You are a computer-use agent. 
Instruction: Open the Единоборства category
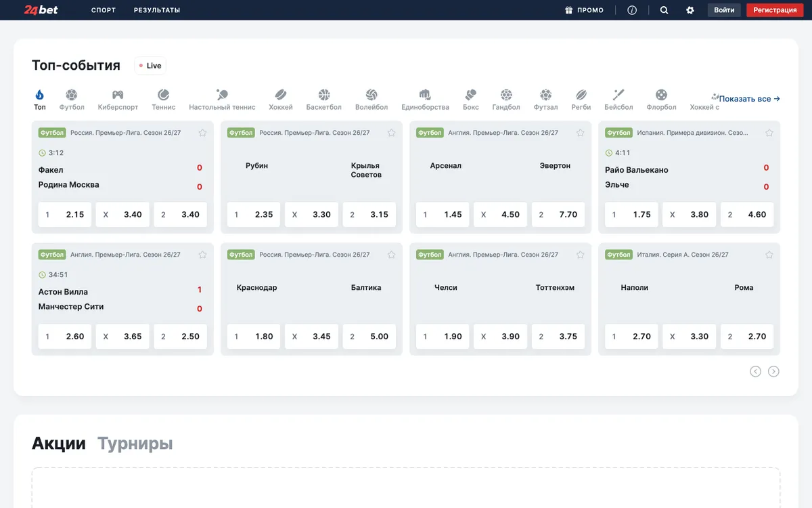(x=425, y=100)
